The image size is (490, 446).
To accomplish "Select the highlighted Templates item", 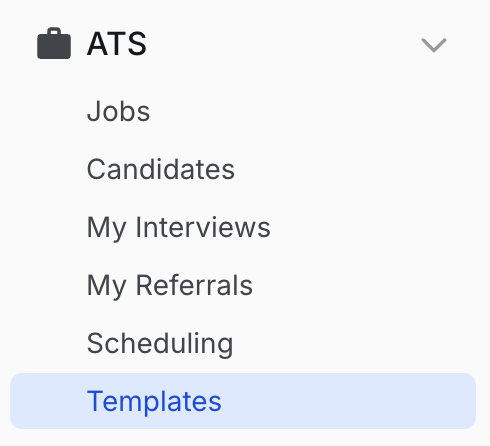I will [x=243, y=401].
